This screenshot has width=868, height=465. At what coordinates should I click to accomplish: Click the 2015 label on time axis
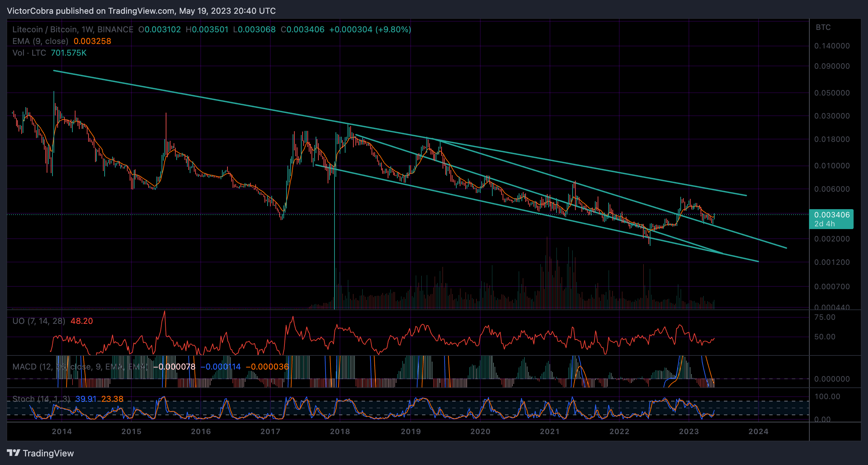point(131,432)
